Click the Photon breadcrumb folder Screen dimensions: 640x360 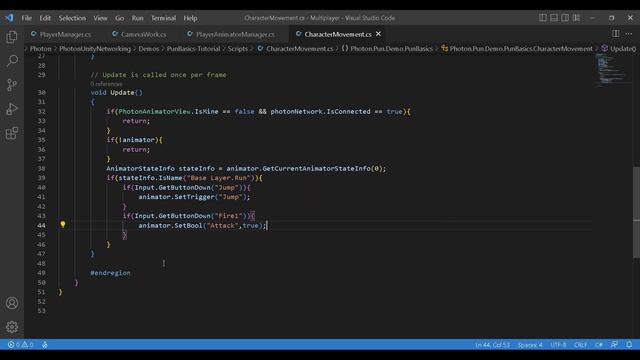[40, 49]
